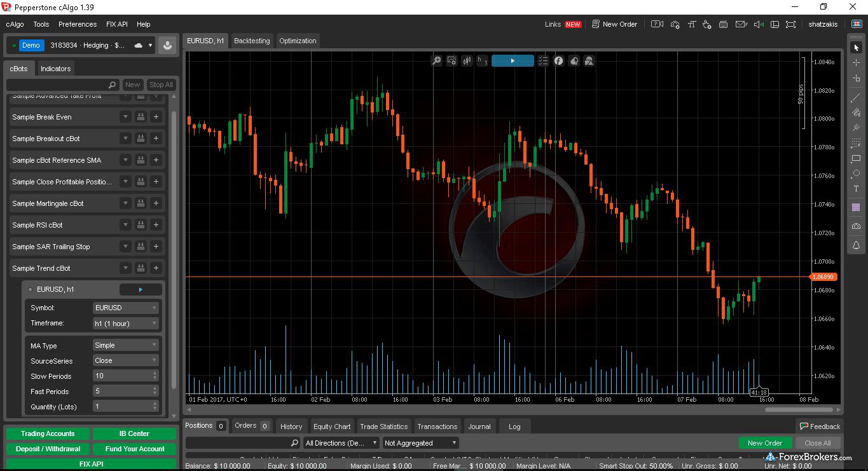Adjust the Fast Periods stepper
Viewport: 868px width, 471px height.
click(155, 391)
